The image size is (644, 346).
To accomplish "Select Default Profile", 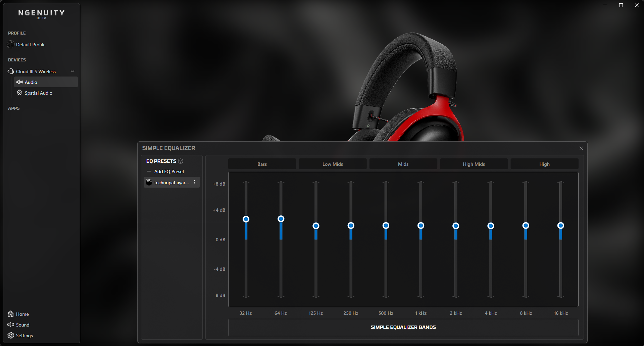I will (x=42, y=45).
